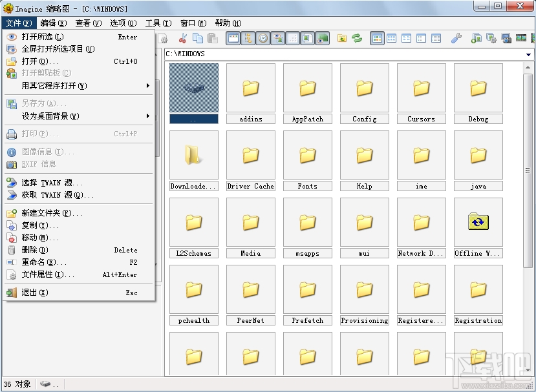Refresh the folder with green arrows icon
This screenshot has height=392, width=536.
357,38
